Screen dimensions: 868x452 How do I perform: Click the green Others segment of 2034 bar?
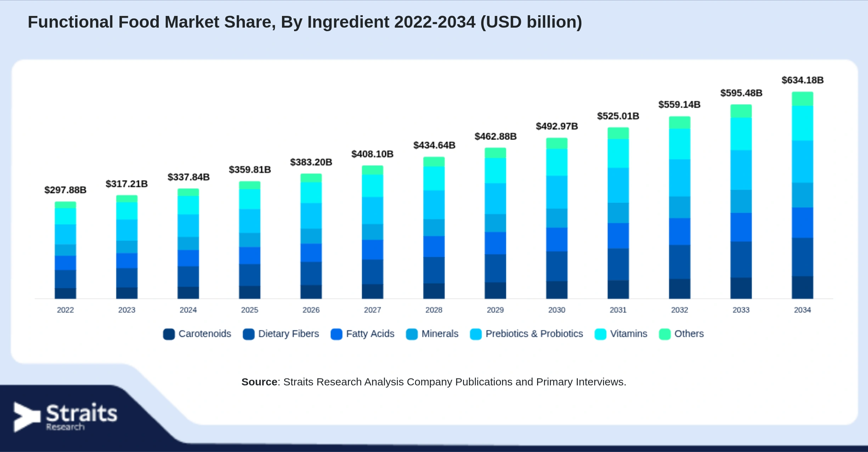coord(802,99)
